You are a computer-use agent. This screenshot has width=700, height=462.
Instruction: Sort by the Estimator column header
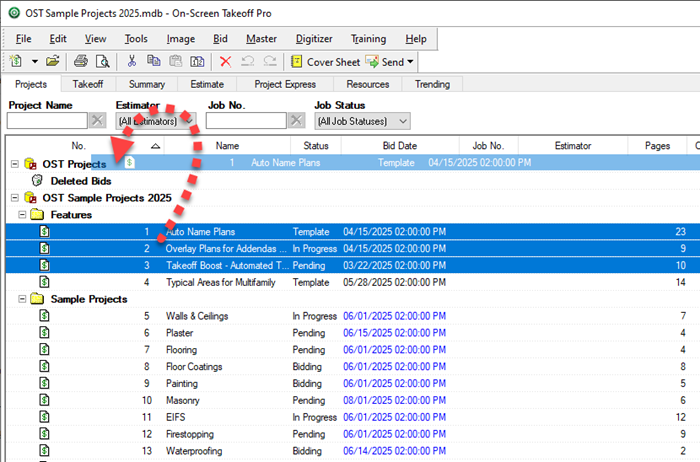[x=573, y=146]
